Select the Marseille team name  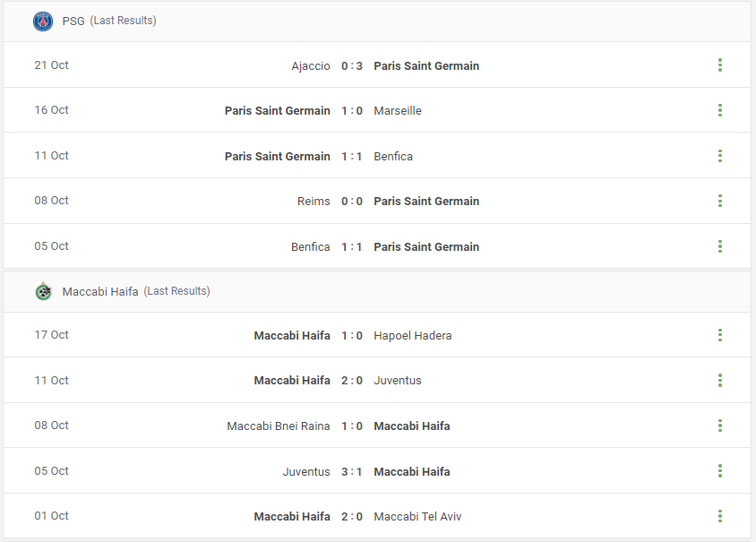coord(398,111)
